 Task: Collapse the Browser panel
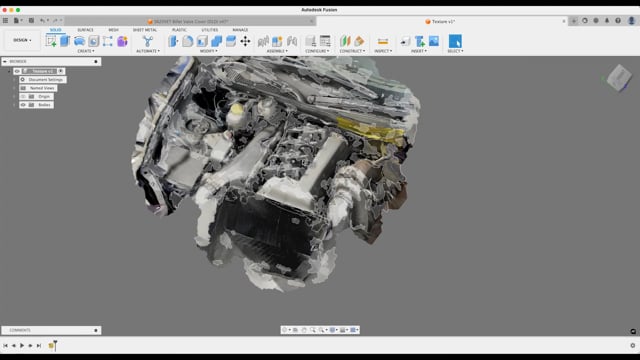(5, 61)
